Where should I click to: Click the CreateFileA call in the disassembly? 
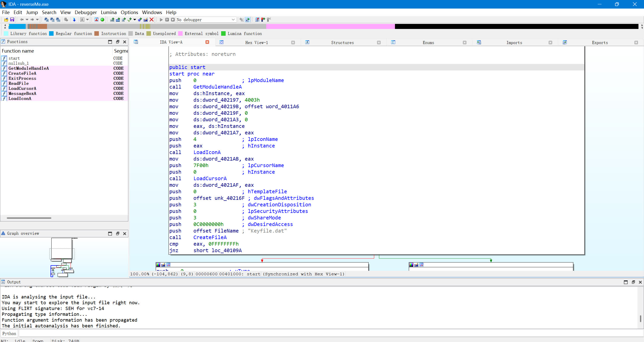pyautogui.click(x=210, y=237)
